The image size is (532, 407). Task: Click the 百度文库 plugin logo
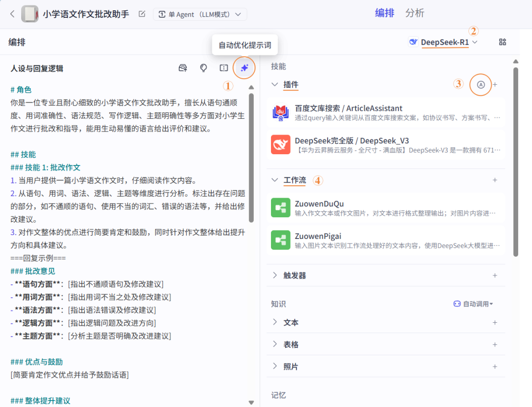click(x=281, y=113)
